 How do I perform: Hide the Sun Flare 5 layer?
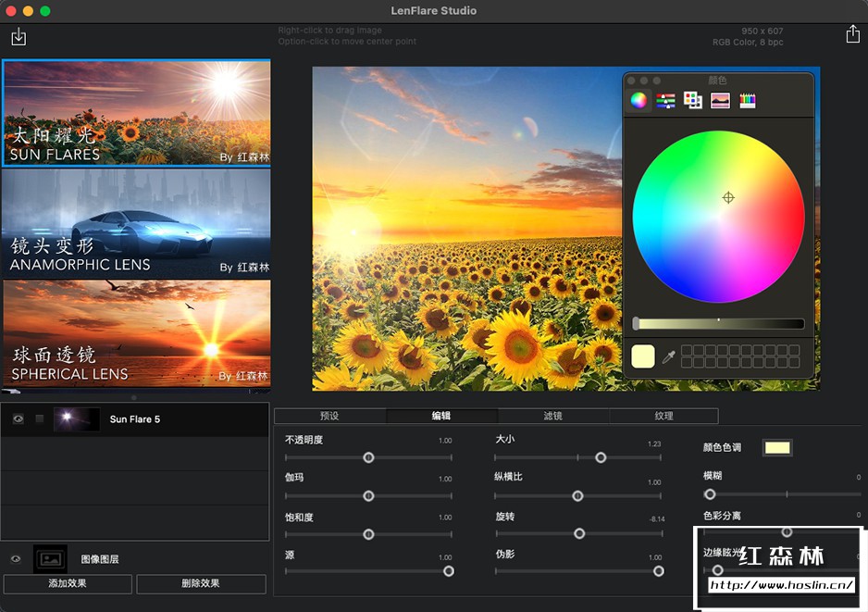tap(19, 419)
